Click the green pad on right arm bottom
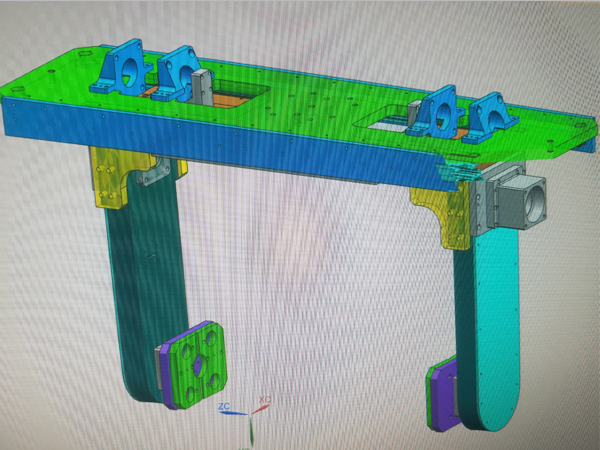This screenshot has height=450, width=600. coord(441,393)
